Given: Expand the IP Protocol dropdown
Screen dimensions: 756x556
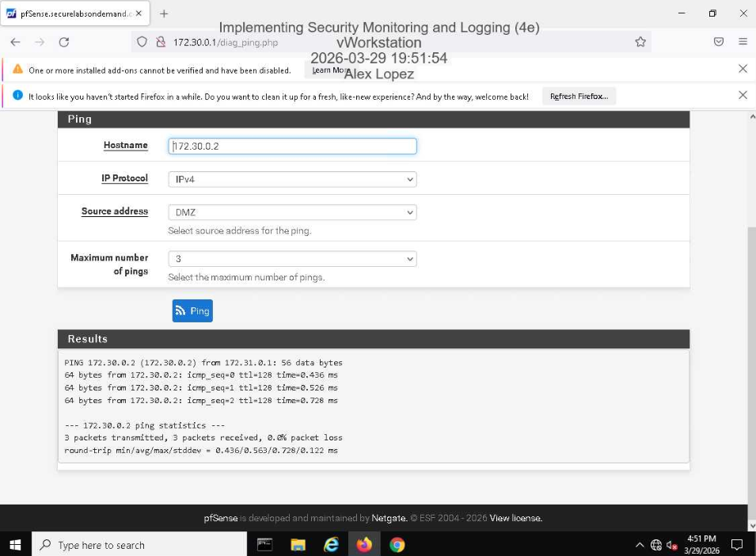Looking at the screenshot, I should pos(292,180).
